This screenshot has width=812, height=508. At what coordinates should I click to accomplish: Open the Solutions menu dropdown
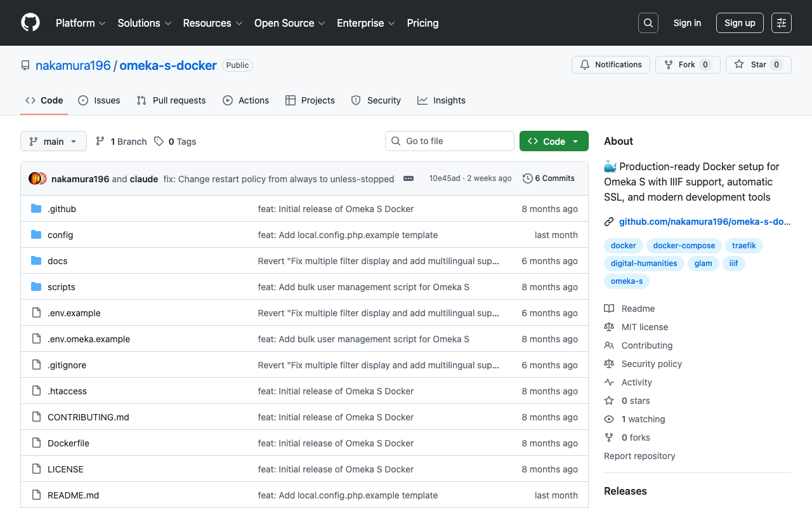(x=144, y=23)
